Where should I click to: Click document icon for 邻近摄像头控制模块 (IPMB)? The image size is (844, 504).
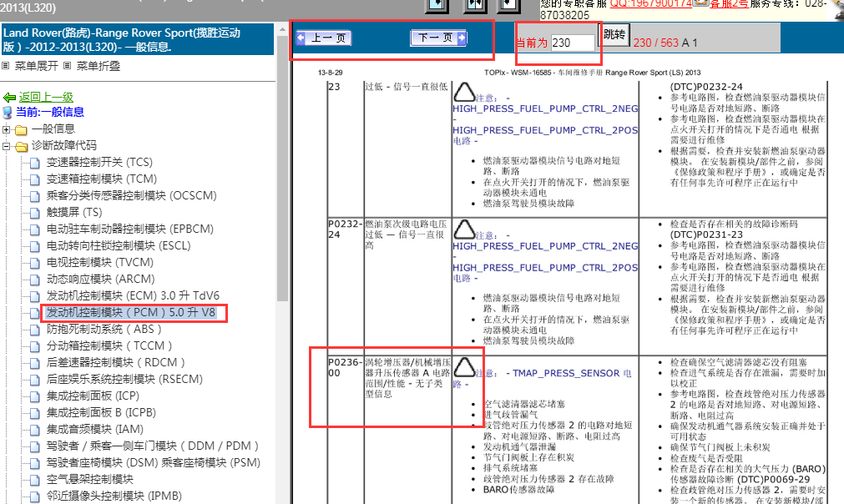[35, 496]
